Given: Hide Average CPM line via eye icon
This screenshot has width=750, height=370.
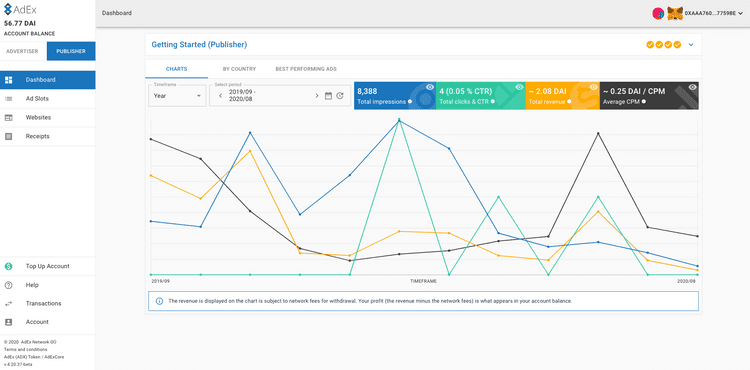Looking at the screenshot, I should 692,87.
